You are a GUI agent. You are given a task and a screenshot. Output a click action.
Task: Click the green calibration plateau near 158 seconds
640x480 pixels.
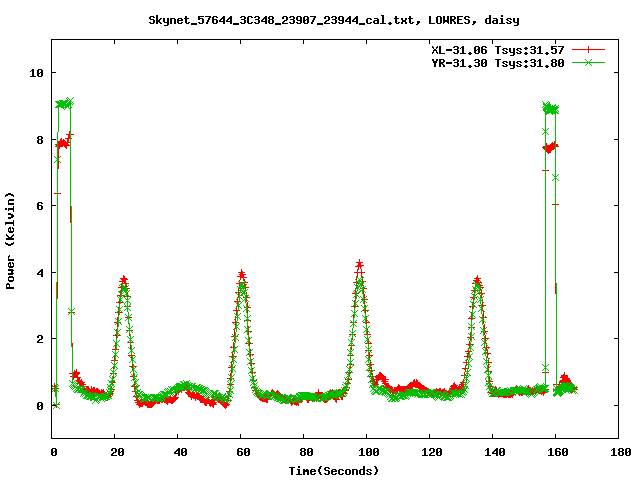pyautogui.click(x=550, y=108)
